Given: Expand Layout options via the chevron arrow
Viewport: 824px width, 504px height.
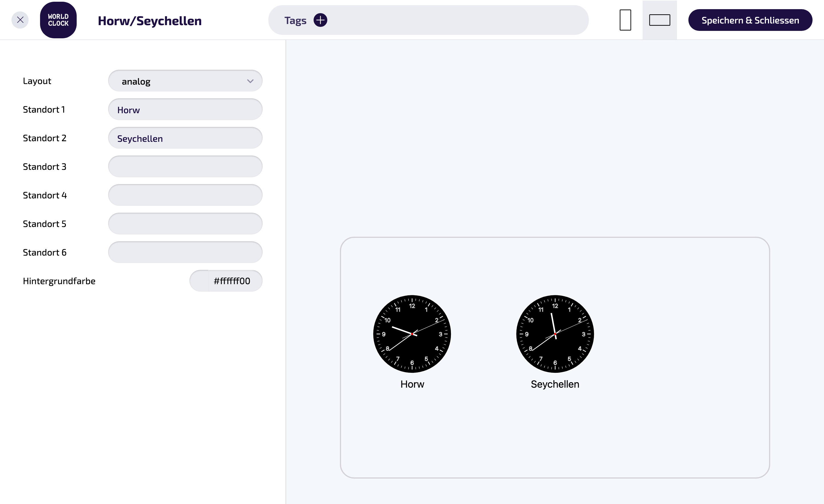Looking at the screenshot, I should pyautogui.click(x=250, y=81).
